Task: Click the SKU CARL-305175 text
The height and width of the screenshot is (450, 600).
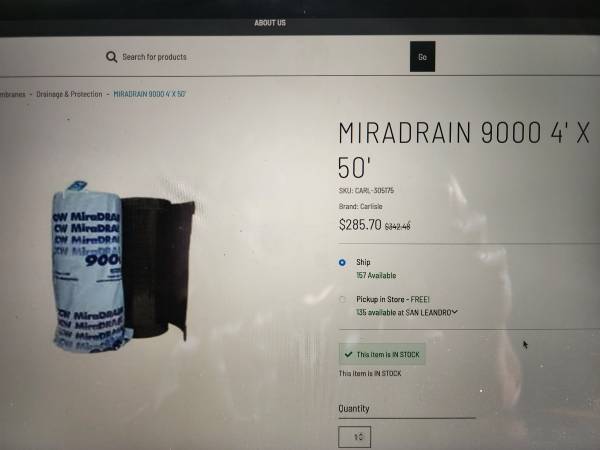Action: [366, 190]
